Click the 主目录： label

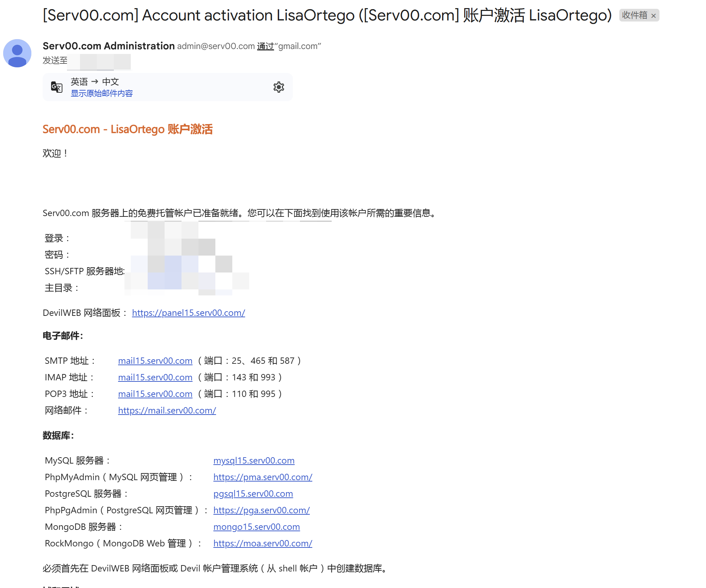62,288
